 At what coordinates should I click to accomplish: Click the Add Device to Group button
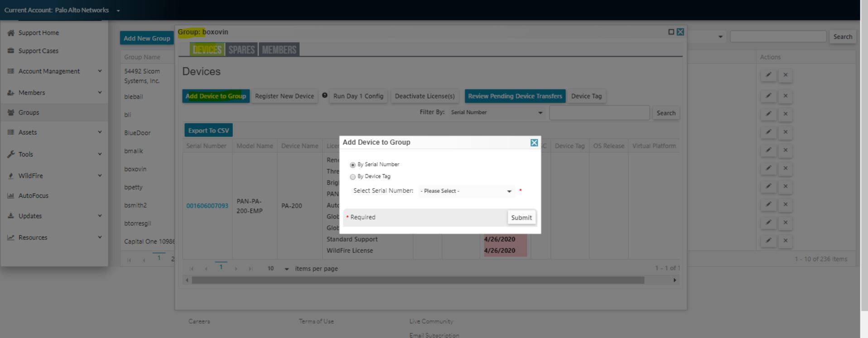click(216, 96)
